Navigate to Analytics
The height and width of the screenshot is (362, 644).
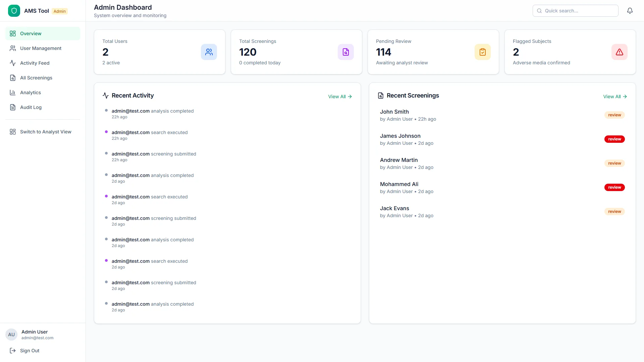(x=43, y=93)
